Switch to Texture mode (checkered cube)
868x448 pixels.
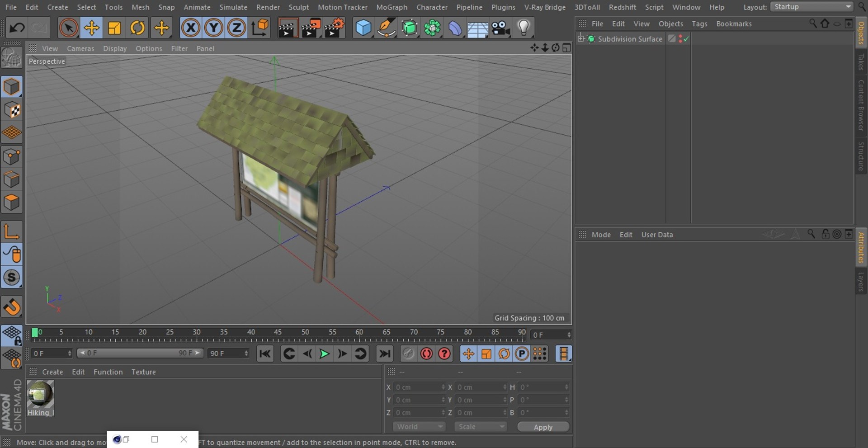(12, 110)
